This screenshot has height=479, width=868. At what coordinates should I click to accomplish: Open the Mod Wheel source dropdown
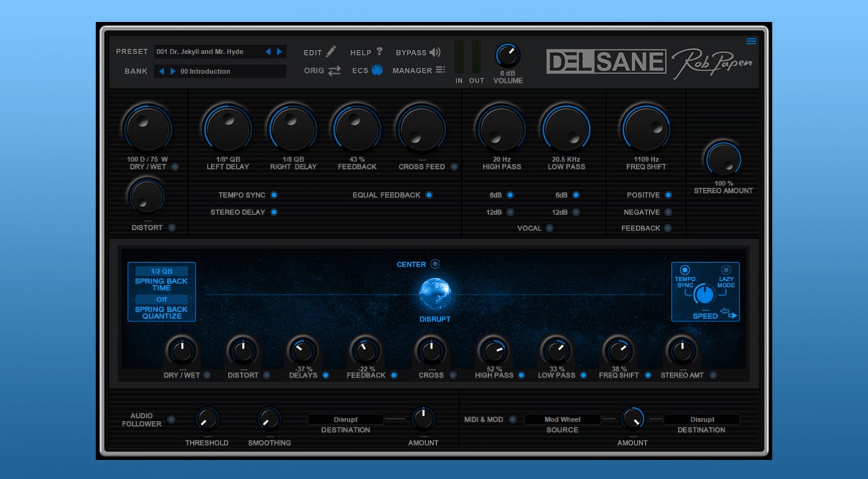coord(562,419)
